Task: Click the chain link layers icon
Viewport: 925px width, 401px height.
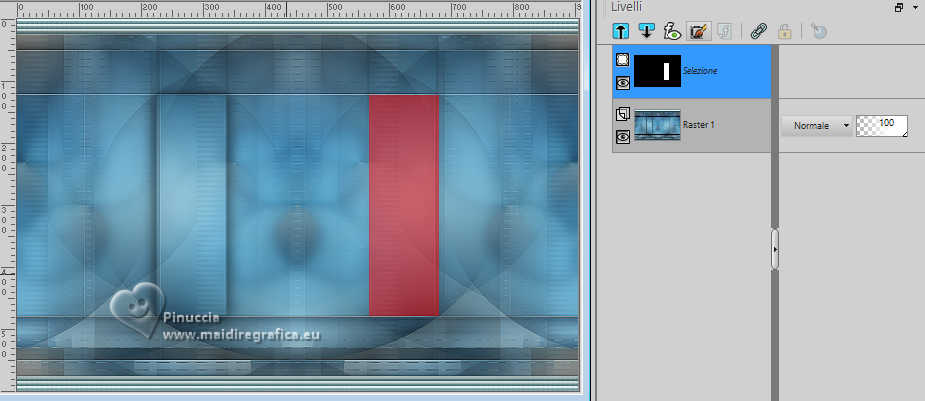Action: 758,31
